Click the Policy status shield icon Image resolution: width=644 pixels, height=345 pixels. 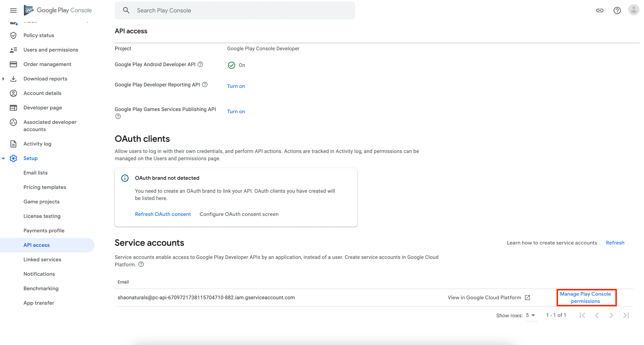point(13,35)
